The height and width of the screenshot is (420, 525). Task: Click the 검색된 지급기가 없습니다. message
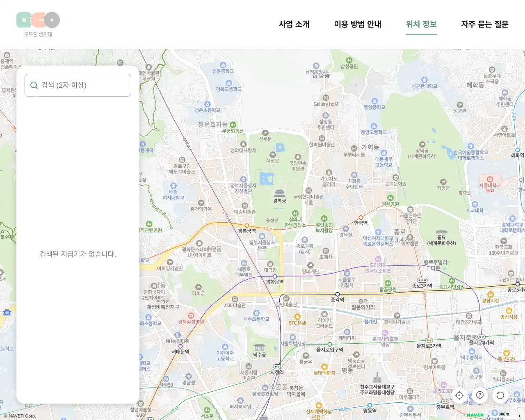tap(78, 254)
